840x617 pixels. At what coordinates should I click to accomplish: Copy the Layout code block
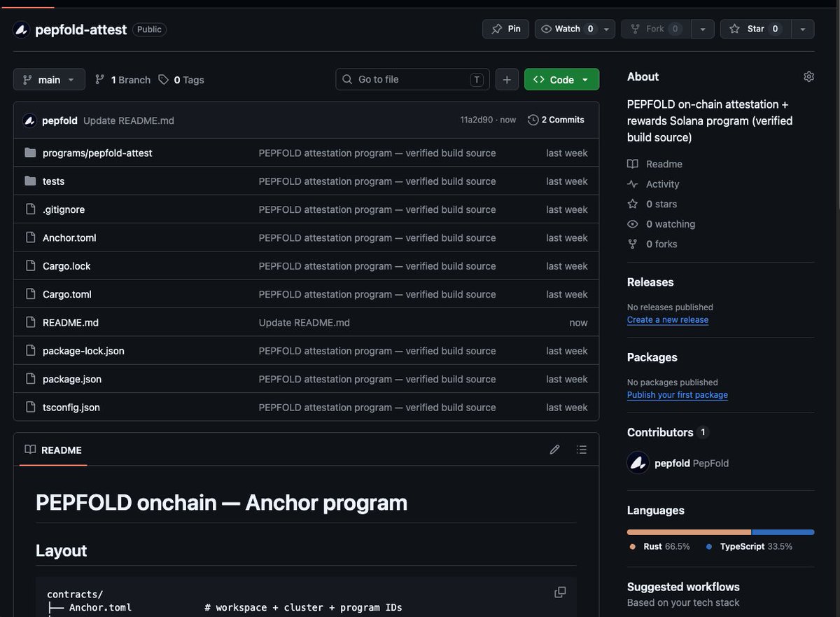[x=560, y=592]
